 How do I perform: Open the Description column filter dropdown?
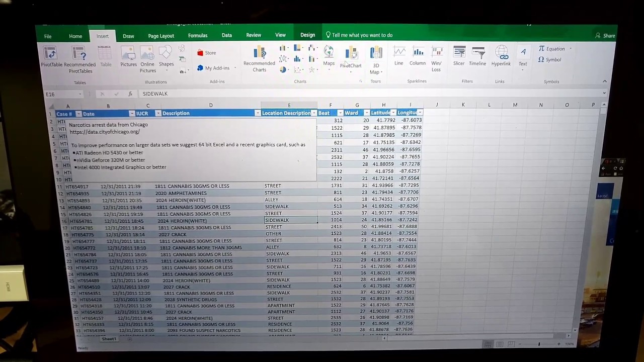(258, 113)
